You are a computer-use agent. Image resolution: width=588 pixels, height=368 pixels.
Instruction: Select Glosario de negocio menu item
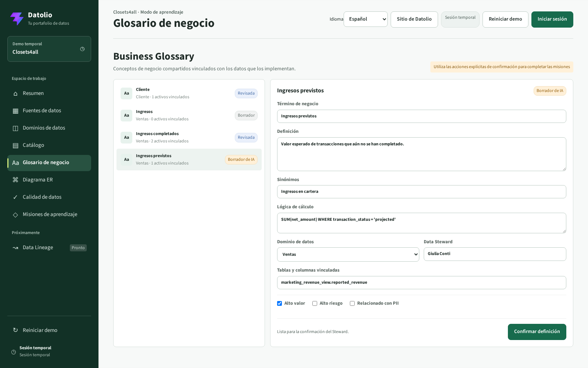pos(49,163)
